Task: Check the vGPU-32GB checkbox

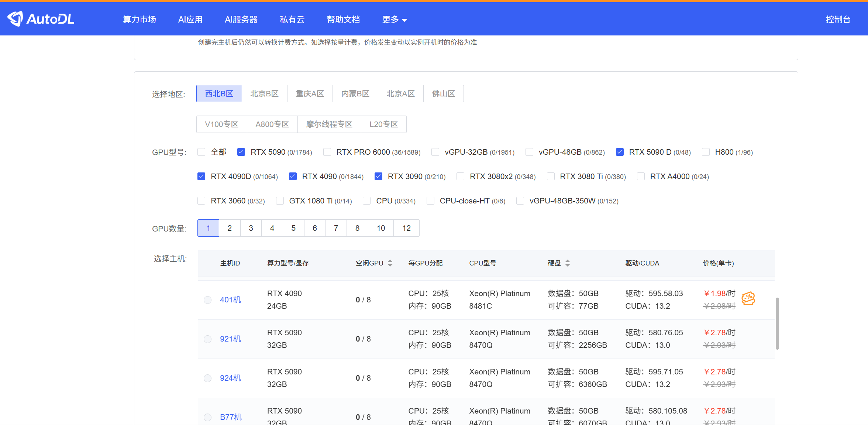Action: (x=435, y=152)
